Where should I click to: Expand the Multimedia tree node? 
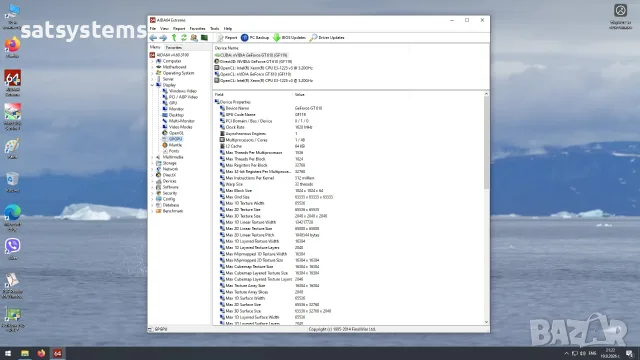[x=153, y=157]
